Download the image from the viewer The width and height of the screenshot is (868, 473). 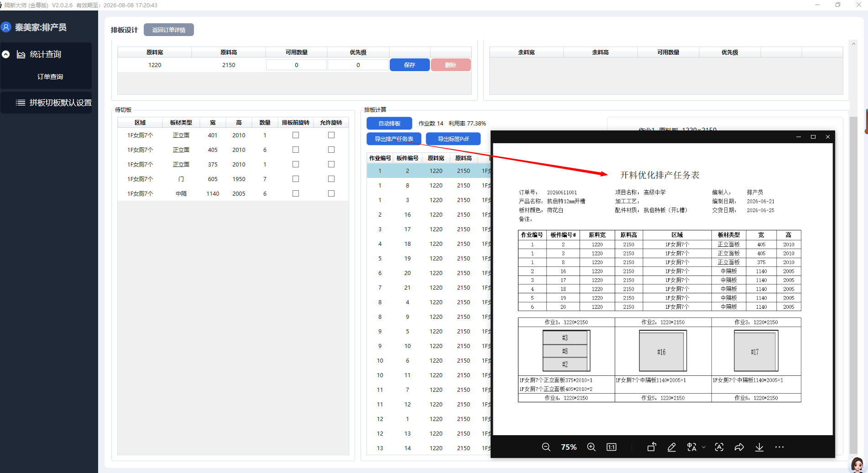pos(759,447)
